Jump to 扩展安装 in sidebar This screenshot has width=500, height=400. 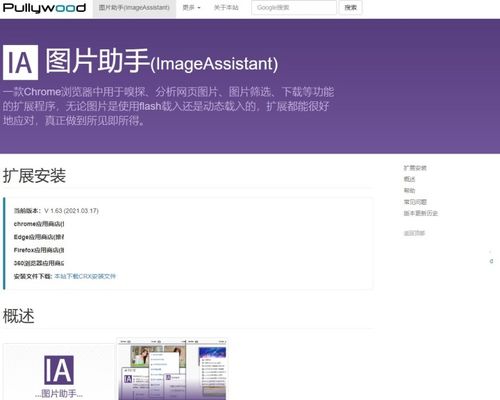415,168
